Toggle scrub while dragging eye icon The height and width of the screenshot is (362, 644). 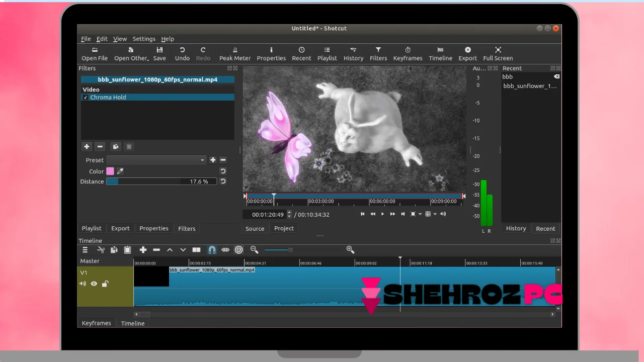[225, 250]
